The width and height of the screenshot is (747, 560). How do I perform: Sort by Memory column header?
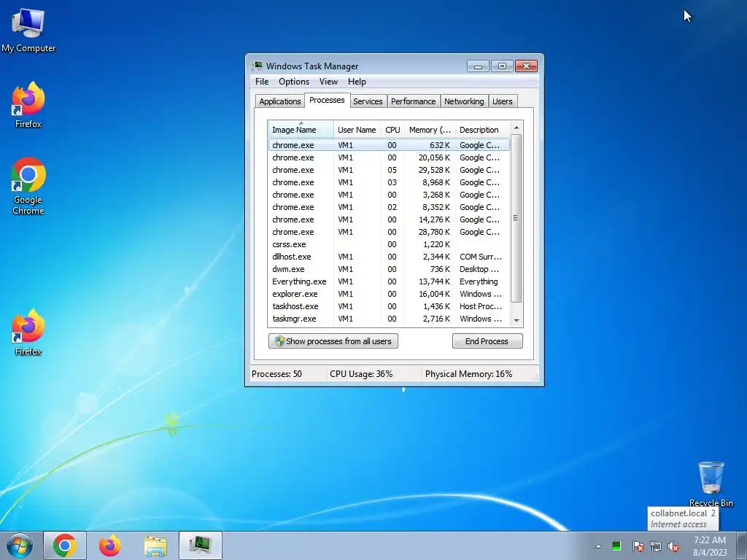click(430, 130)
